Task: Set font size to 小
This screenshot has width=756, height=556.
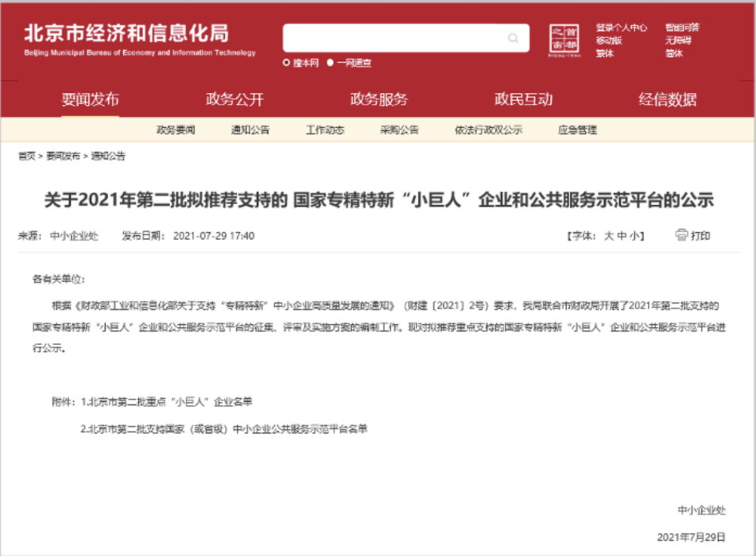Action: pos(637,236)
